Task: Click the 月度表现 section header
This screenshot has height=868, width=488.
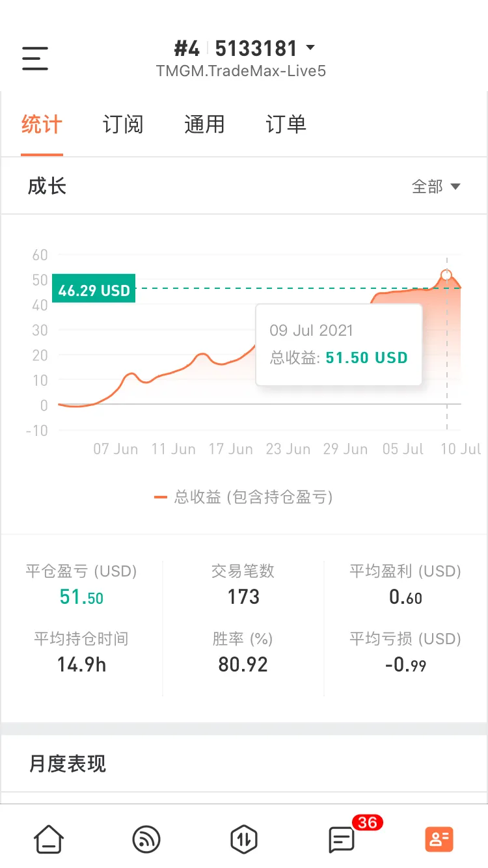Action: [68, 763]
